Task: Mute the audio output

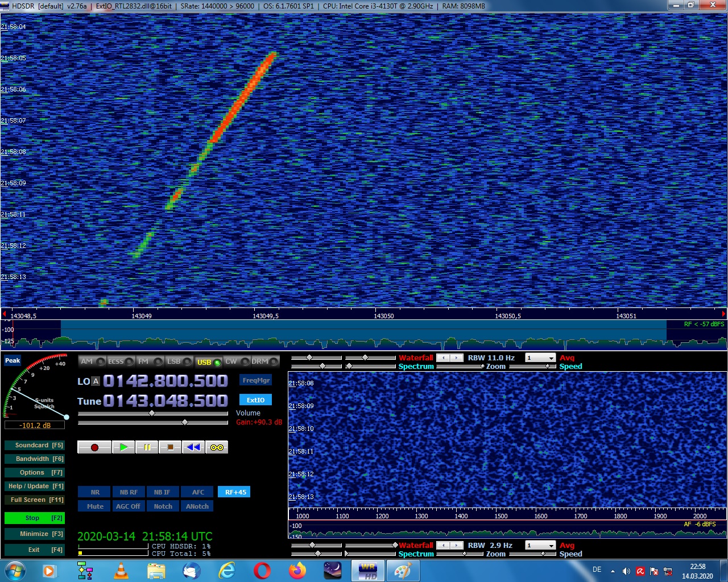Action: click(x=95, y=506)
